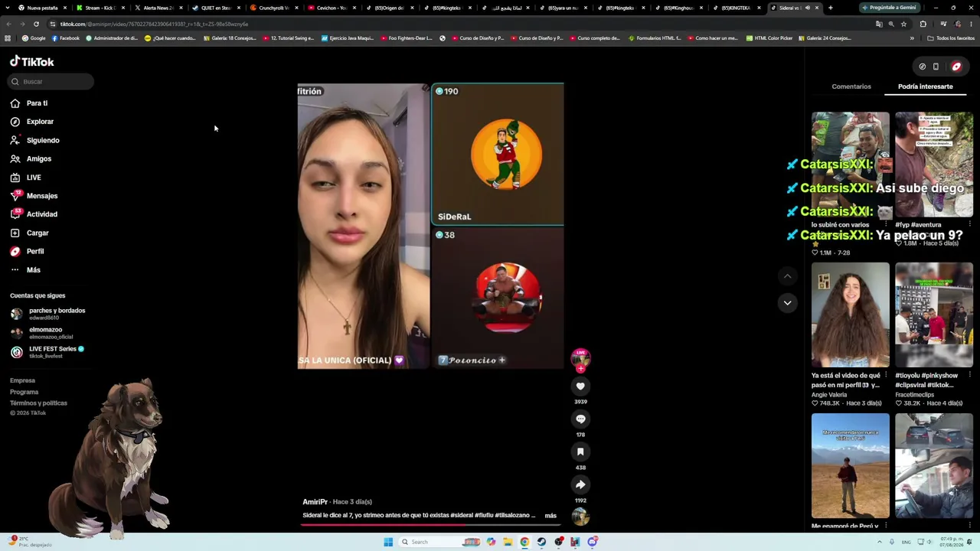Open the AmiriPr author name
980x551 pixels.
coord(315,502)
